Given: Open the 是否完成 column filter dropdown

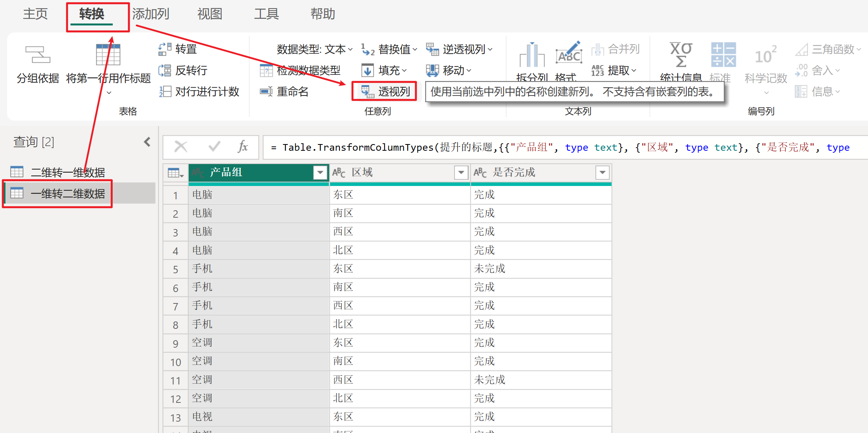Looking at the screenshot, I should click(602, 172).
